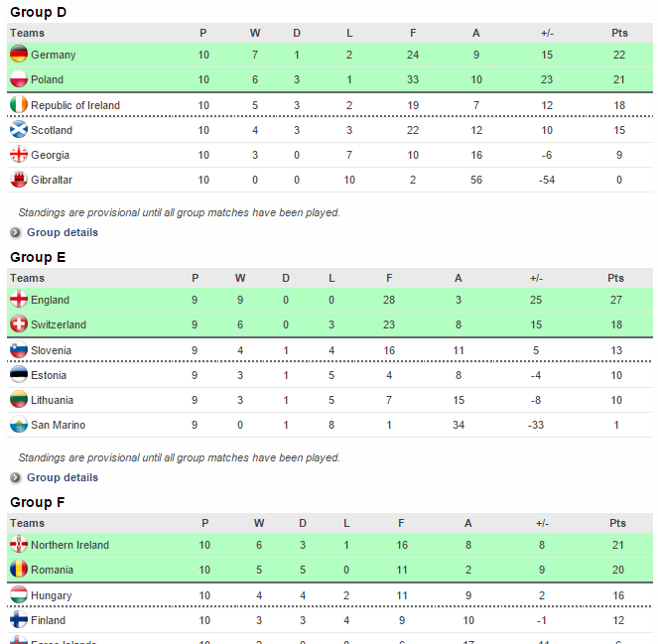Click the Republic of Ireland flag icon
This screenshot has width=658, height=644.
[18, 105]
